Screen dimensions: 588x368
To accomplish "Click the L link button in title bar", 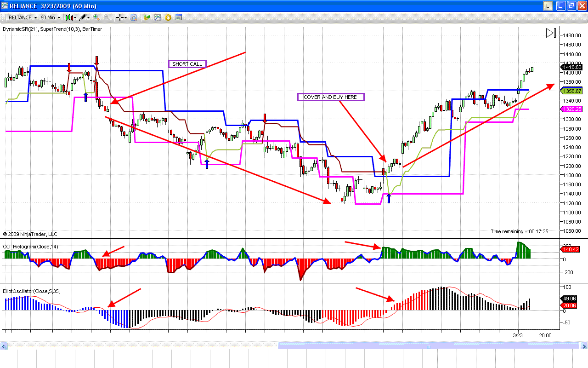I will [548, 6].
